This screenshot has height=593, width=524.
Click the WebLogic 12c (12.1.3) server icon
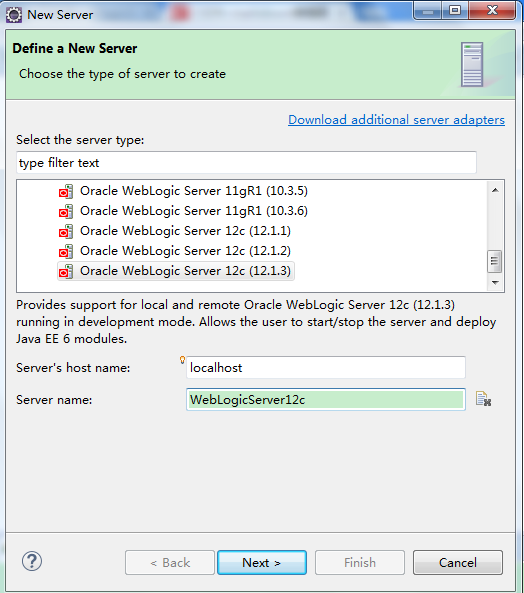[65, 272]
